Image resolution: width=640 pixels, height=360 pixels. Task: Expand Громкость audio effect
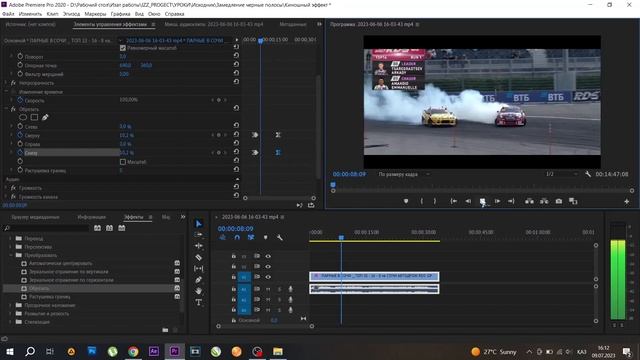(6, 188)
